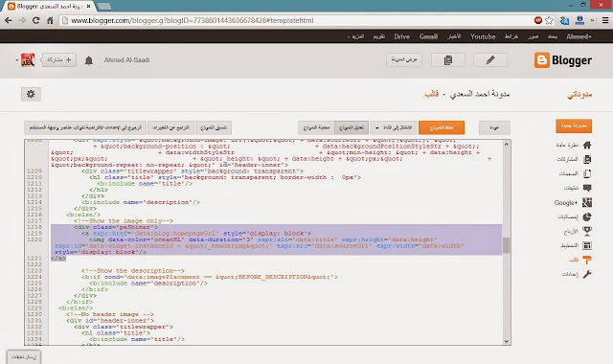Click the pencil new post button
Image resolution: width=613 pixels, height=364 pixels.
click(490, 59)
